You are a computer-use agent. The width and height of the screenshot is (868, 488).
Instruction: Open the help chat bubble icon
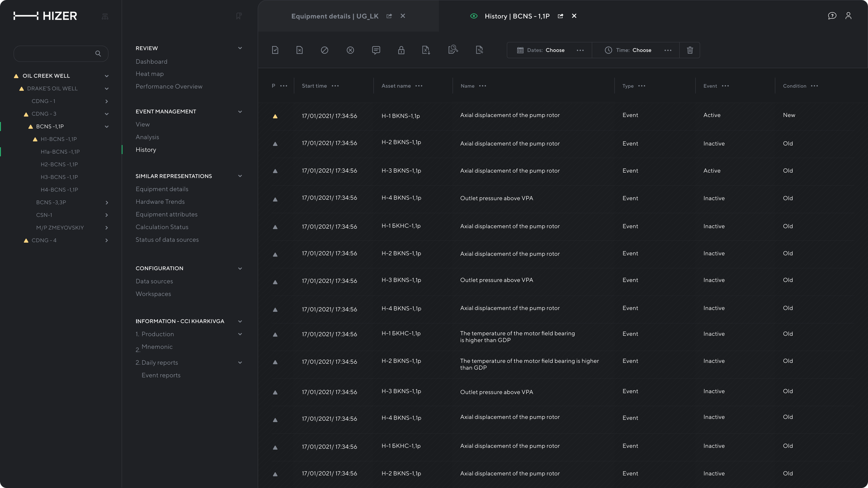pyautogui.click(x=832, y=16)
